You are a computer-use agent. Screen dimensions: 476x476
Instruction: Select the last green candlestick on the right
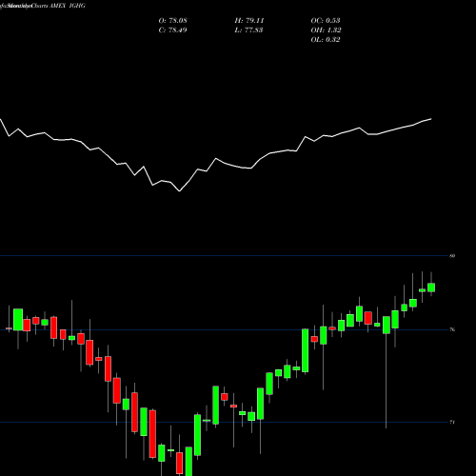(431, 288)
